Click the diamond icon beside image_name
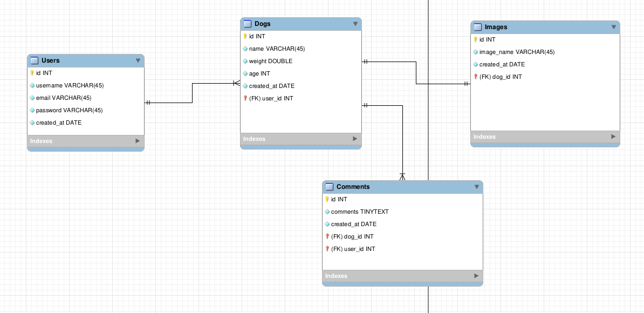644x313 pixels. tap(476, 52)
